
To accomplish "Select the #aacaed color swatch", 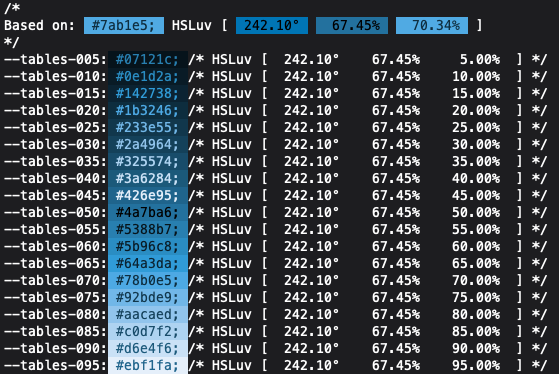I will pyautogui.click(x=148, y=315).
